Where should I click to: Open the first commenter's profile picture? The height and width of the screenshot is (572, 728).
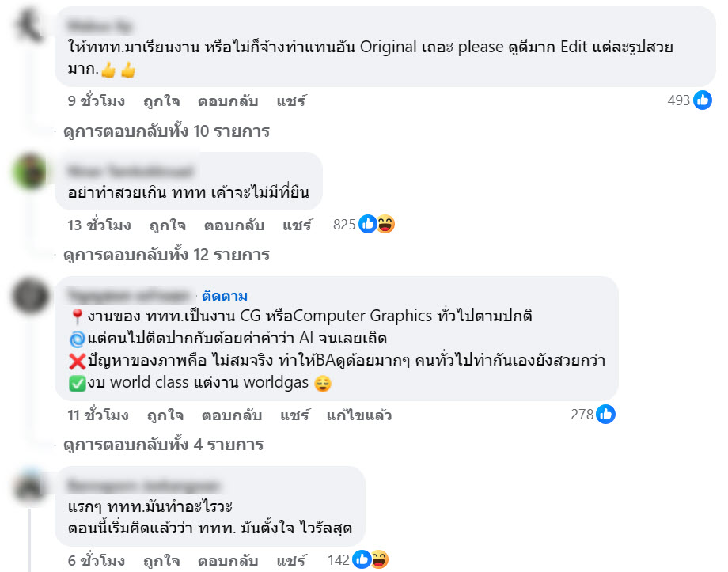pos(32,25)
